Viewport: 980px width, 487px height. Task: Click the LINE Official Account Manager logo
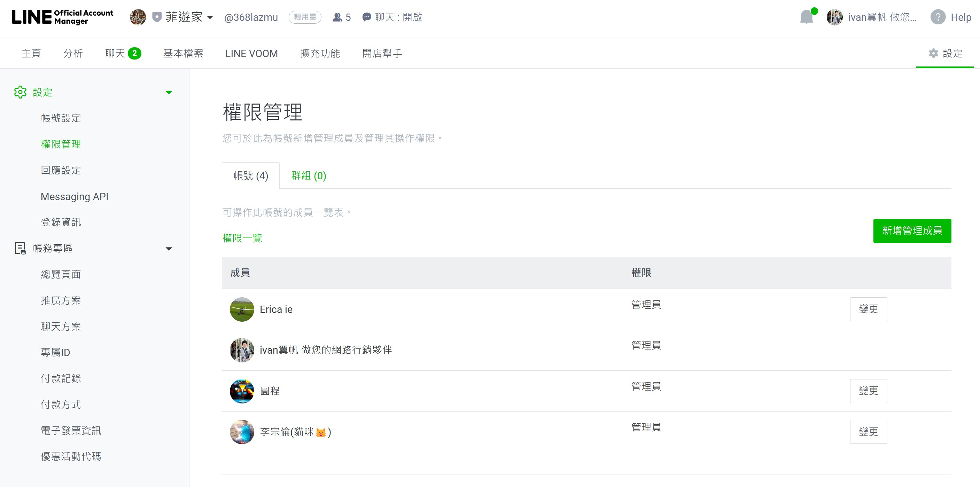point(63,17)
